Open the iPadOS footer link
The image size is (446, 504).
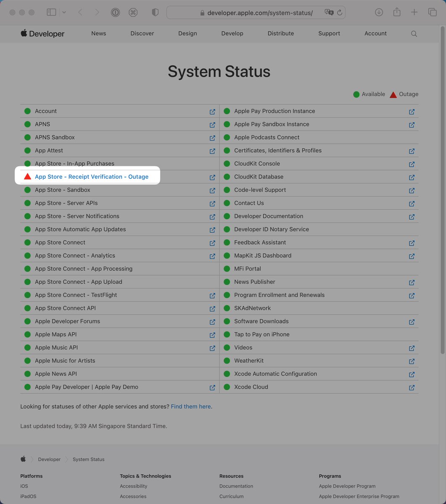coord(28,496)
